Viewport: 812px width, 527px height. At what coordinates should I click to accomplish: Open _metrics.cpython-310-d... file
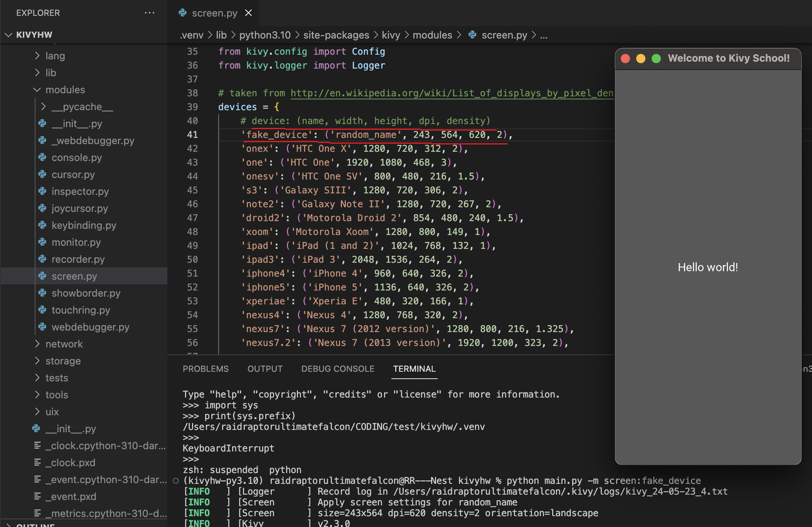[x=106, y=514]
